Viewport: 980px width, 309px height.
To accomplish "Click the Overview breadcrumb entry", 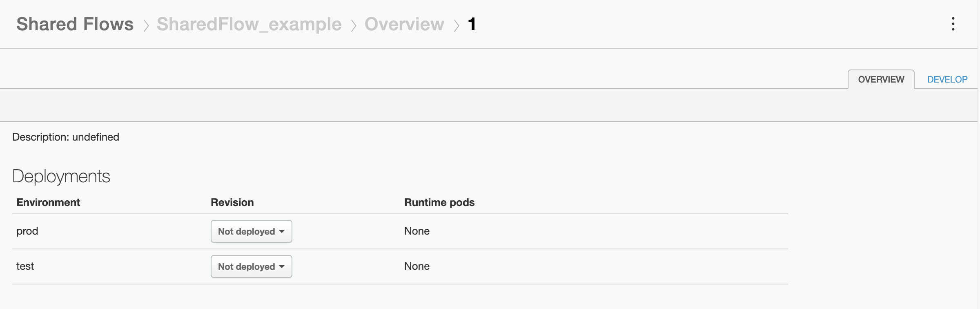I will [x=404, y=24].
